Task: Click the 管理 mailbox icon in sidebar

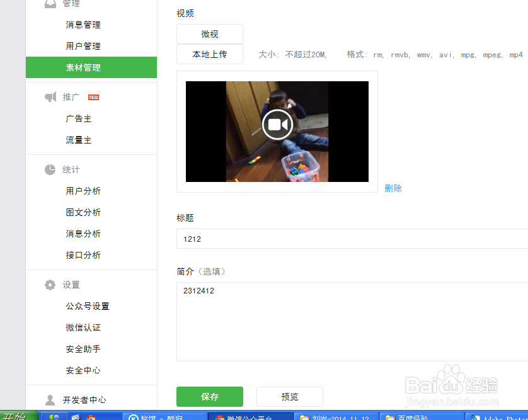Action: 50,4
